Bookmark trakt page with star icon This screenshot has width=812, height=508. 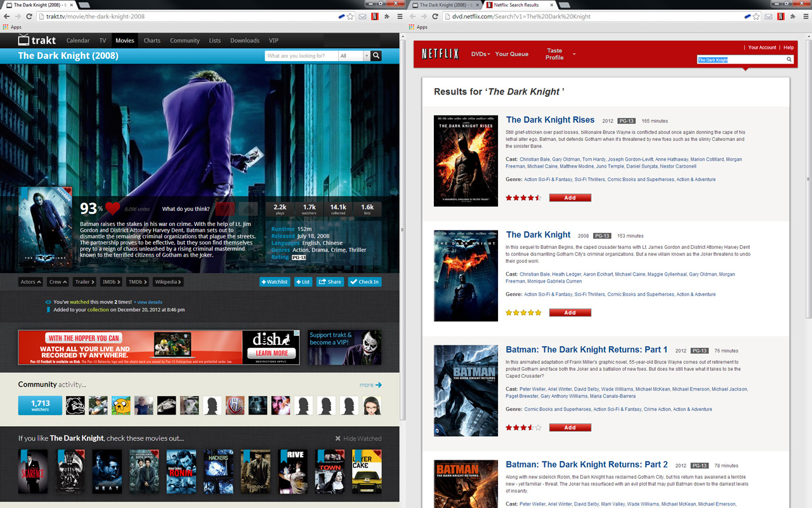click(350, 17)
